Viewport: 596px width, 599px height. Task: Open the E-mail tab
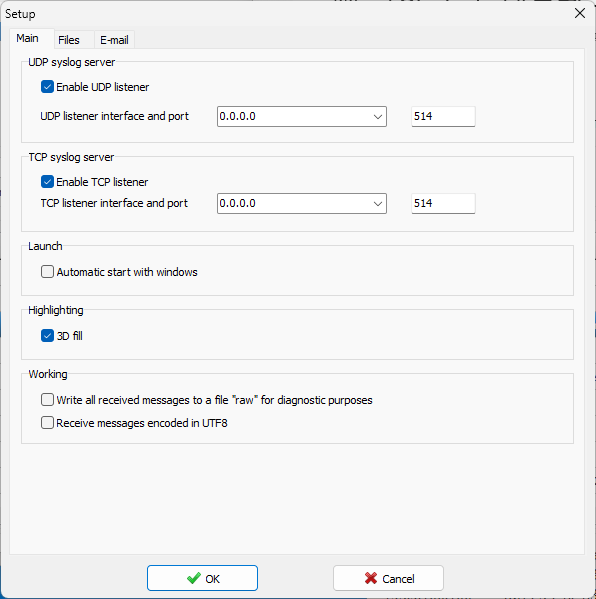(114, 40)
